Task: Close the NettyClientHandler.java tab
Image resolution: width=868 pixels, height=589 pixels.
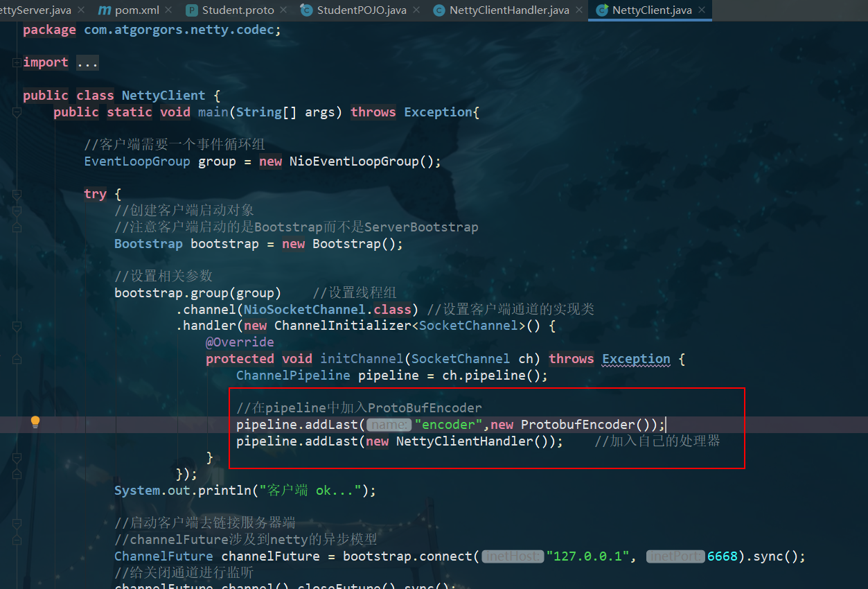Action: [578, 10]
